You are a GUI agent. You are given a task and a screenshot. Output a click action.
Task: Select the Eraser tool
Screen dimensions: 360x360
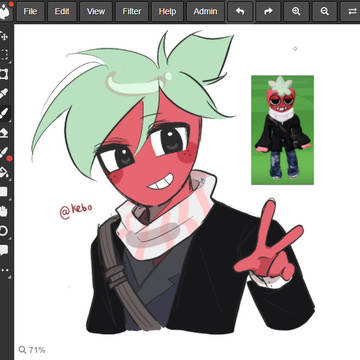coord(4,133)
